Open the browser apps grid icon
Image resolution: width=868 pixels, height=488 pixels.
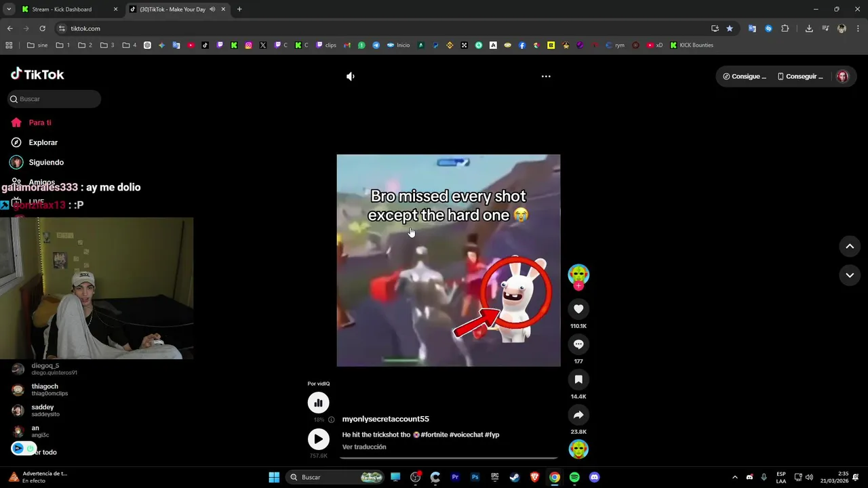[x=9, y=45]
